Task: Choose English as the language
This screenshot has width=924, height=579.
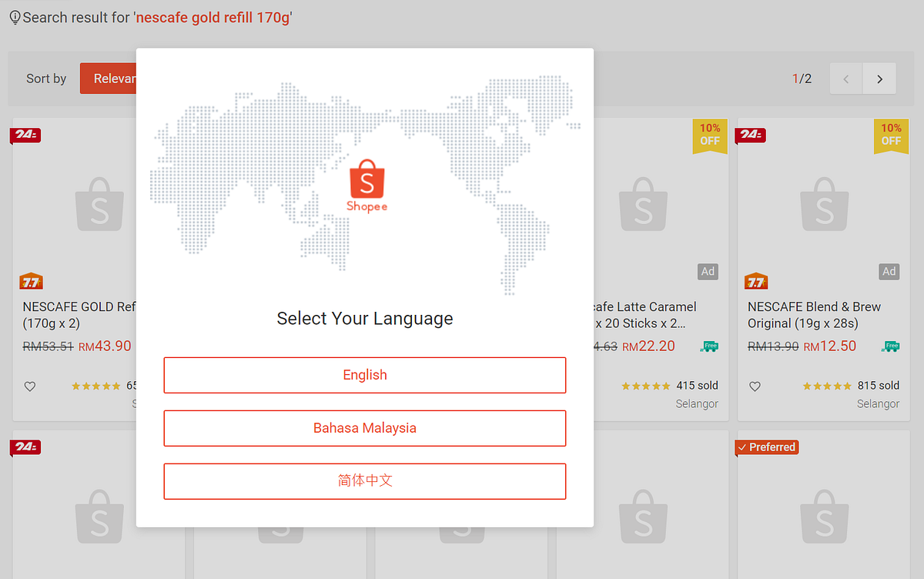Action: coord(365,375)
